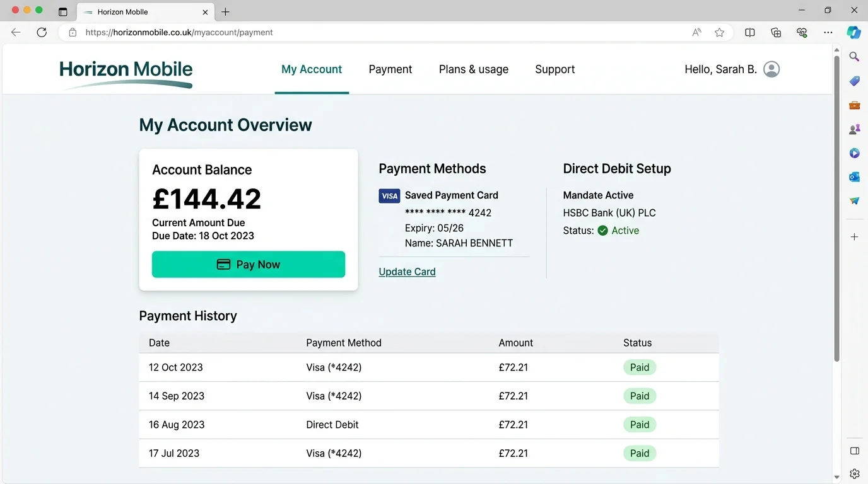The height and width of the screenshot is (484, 868).
Task: Open Drop via the paper plane sidebar icon
Action: [x=853, y=200]
